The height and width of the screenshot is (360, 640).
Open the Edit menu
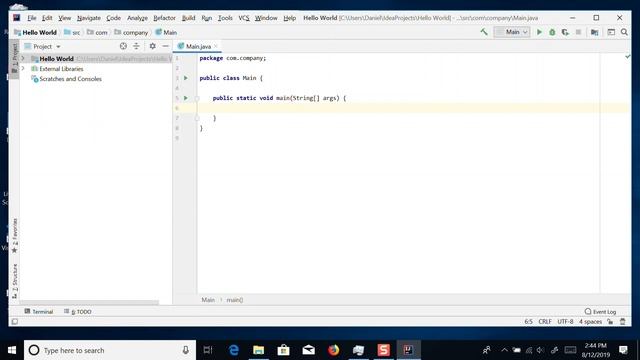47,18
